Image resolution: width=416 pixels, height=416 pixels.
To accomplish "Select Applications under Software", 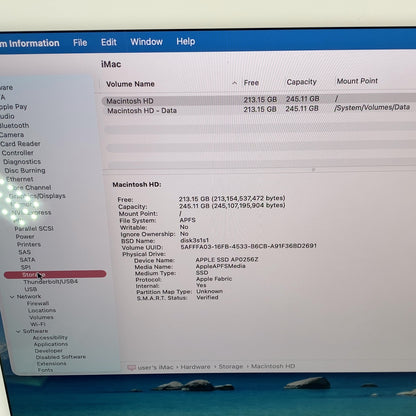I will [x=51, y=344].
